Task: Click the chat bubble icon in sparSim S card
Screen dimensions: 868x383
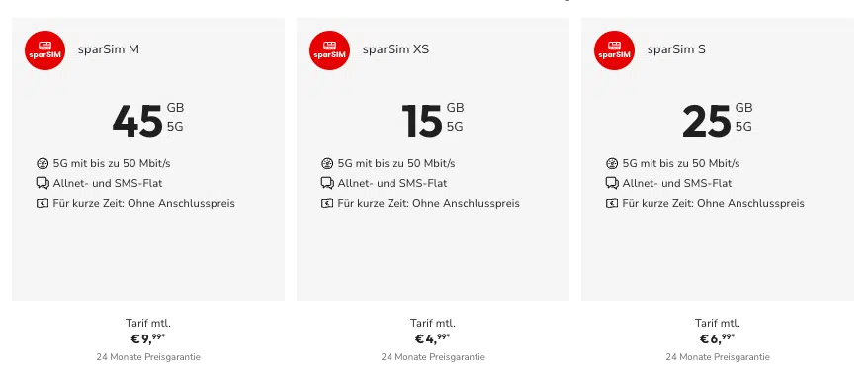Action: pos(612,183)
